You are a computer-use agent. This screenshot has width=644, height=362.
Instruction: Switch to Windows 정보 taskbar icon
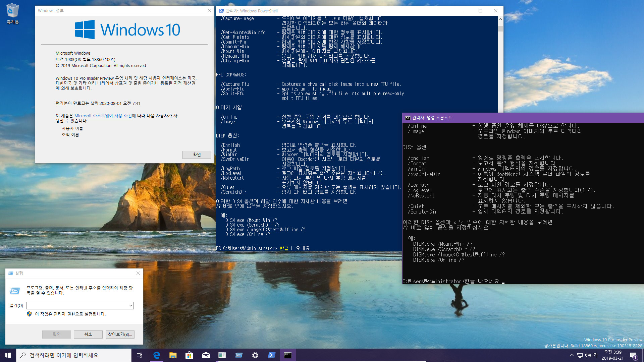point(222,355)
